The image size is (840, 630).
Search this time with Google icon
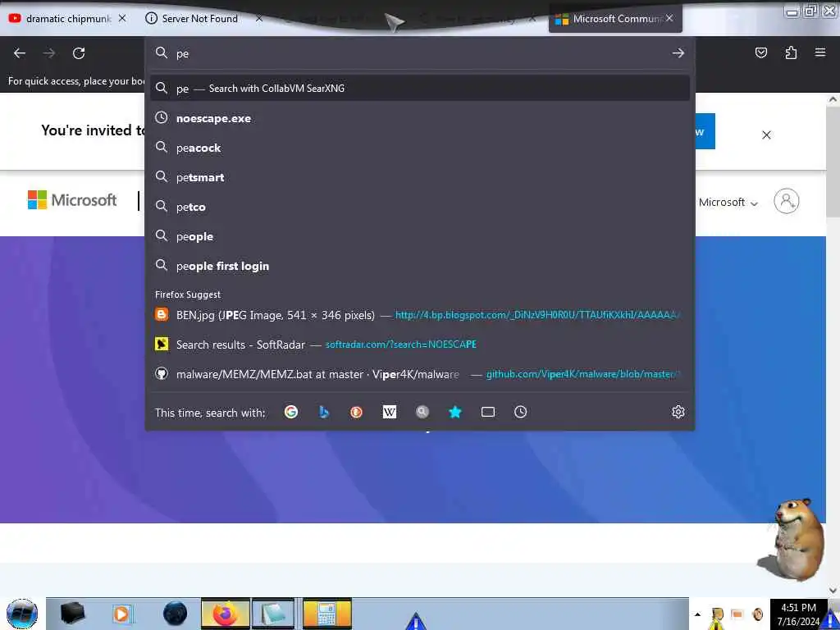click(291, 412)
